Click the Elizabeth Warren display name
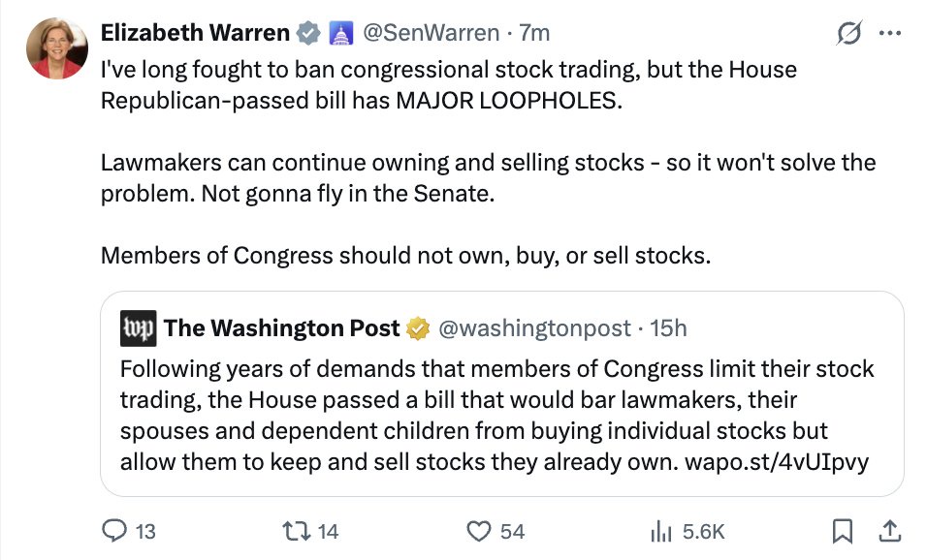This screenshot has height=560, width=927. (x=195, y=33)
